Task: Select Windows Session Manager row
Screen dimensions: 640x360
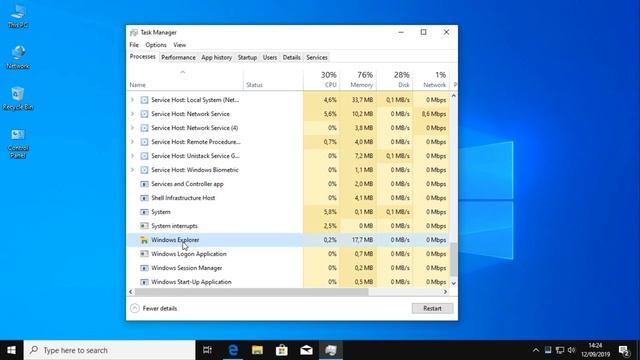Action: click(289, 268)
